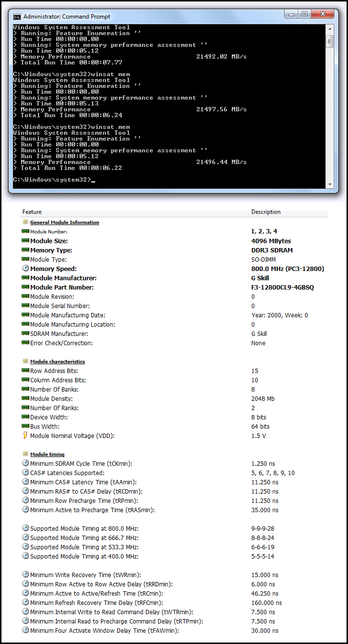Click the final C:\Windows\system32> prompt line
Screen dimensions: 348x644
[54, 180]
